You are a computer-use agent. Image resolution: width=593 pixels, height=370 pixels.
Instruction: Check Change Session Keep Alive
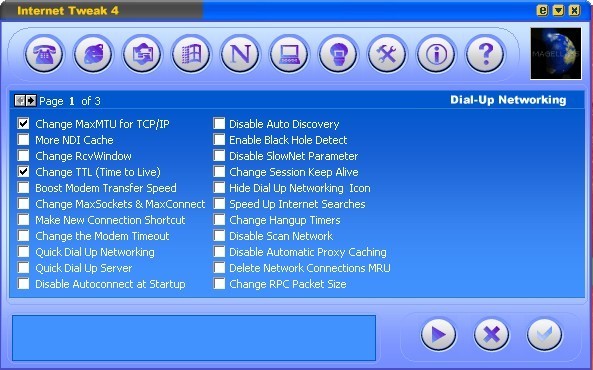pos(219,171)
